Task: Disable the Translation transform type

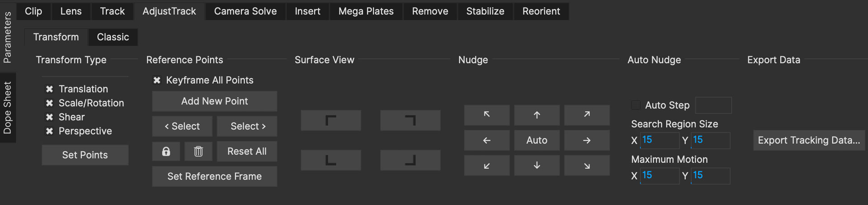Action: pos(50,89)
